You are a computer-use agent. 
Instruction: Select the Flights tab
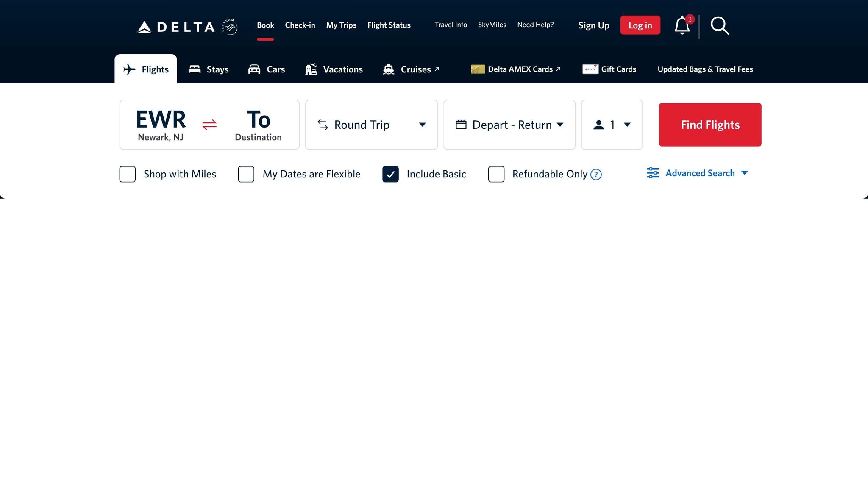pyautogui.click(x=146, y=69)
